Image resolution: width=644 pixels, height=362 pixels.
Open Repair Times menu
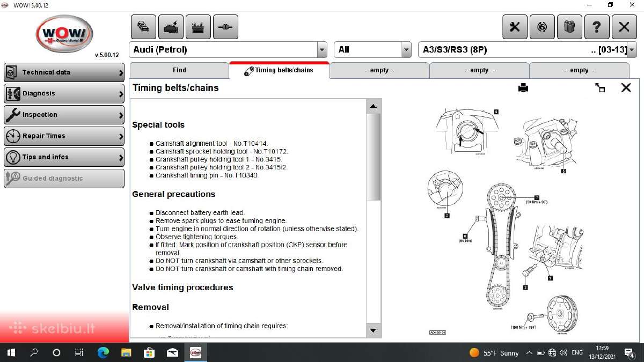[x=64, y=136]
